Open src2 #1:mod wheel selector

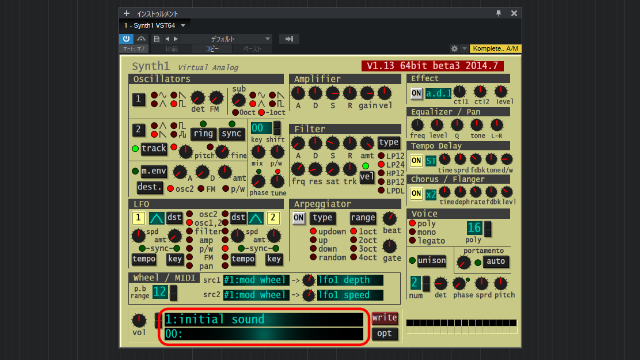256,295
